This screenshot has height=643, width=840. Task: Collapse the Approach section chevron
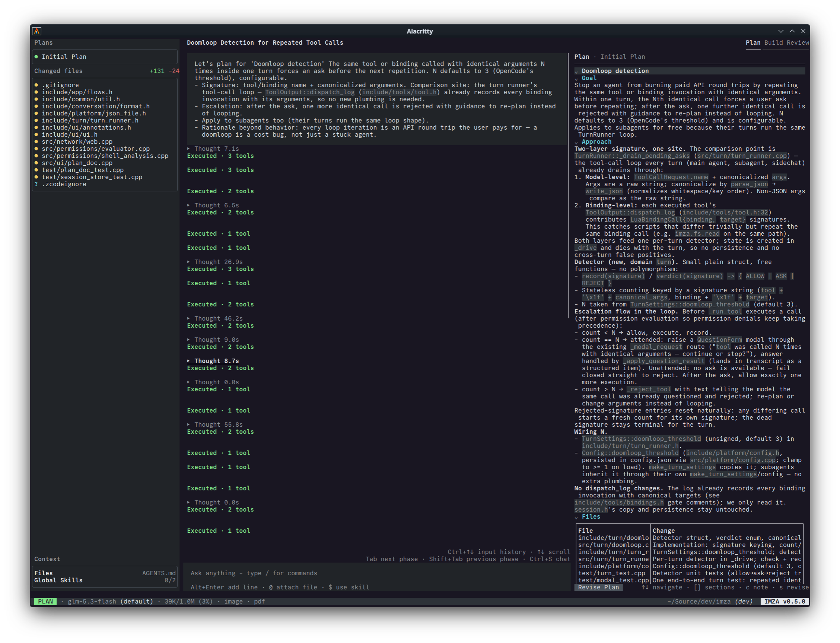tap(576, 142)
